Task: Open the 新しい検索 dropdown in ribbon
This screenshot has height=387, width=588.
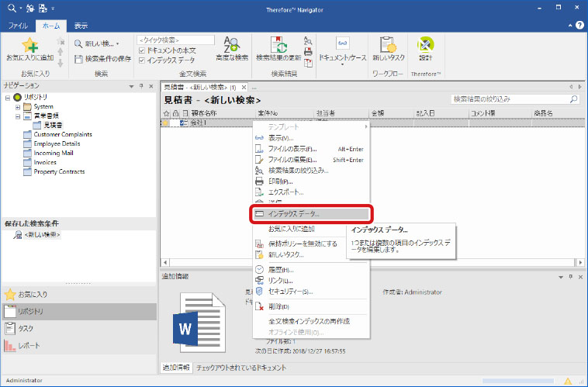Action: [x=117, y=43]
